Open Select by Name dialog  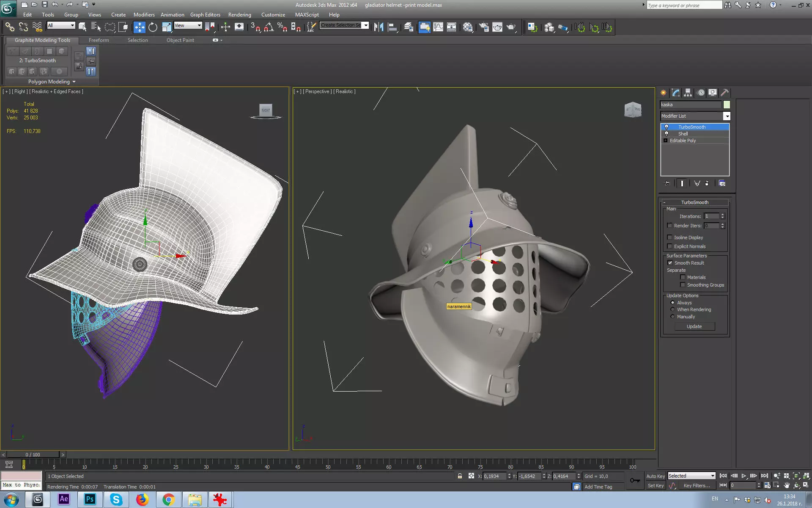coord(96,28)
